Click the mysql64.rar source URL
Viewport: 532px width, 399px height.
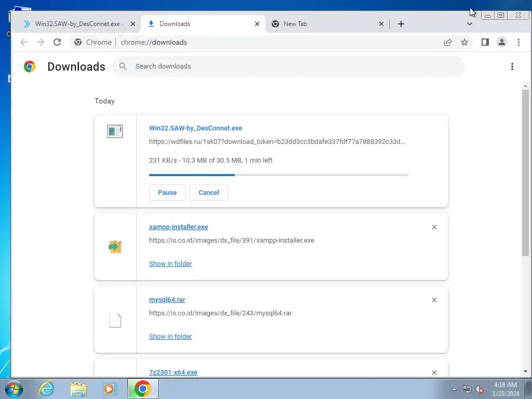tap(220, 313)
